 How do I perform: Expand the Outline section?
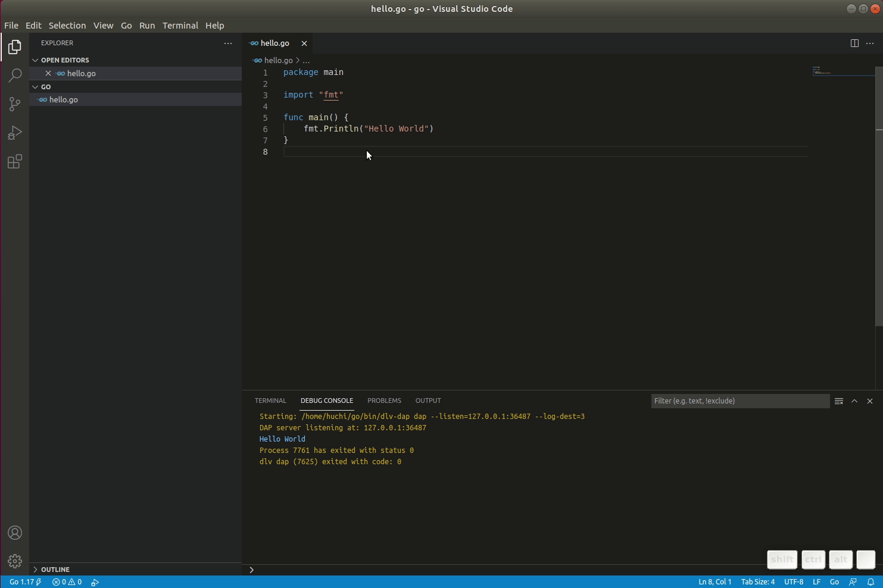click(x=136, y=570)
